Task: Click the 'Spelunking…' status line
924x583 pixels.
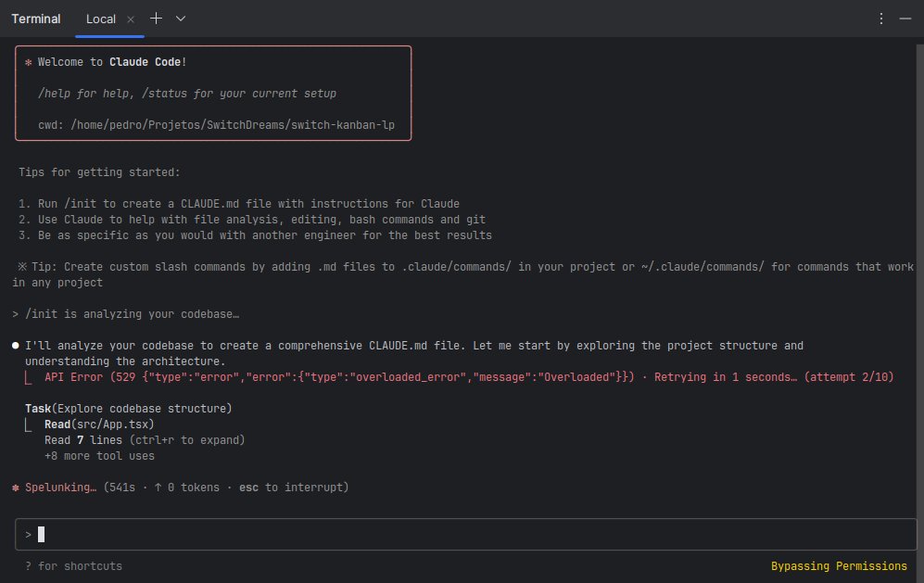Action: pyautogui.click(x=181, y=488)
